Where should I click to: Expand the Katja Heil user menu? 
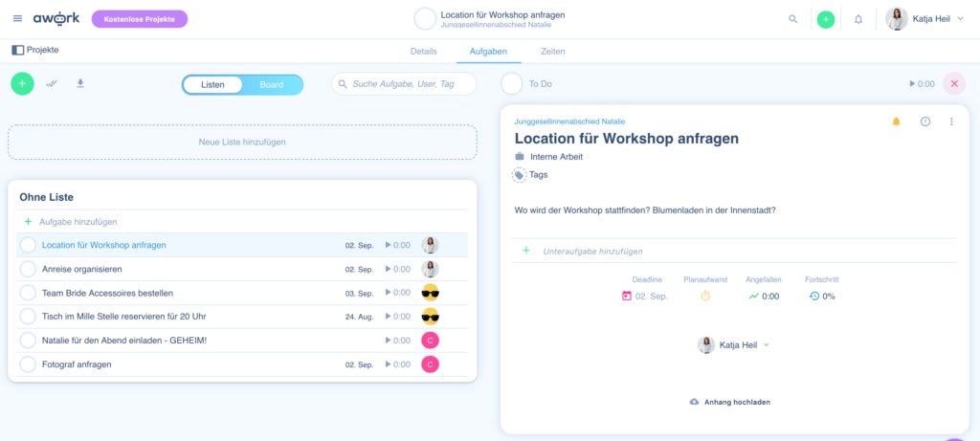click(x=924, y=19)
